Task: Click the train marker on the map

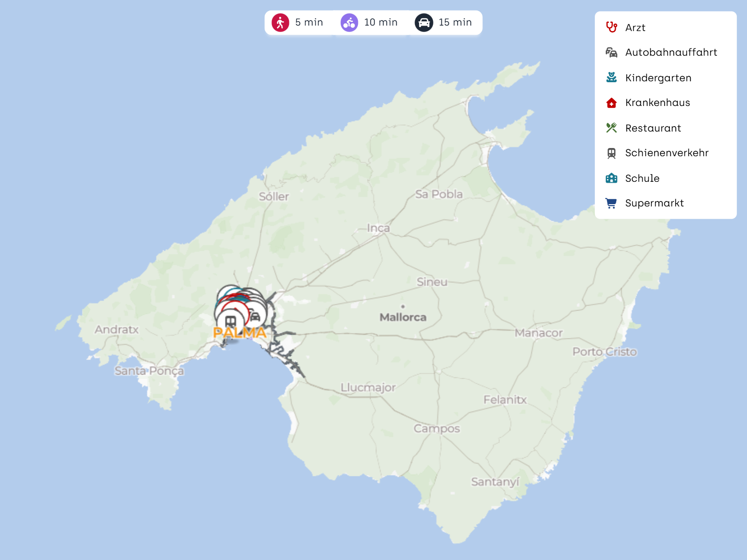Action: [x=230, y=322]
